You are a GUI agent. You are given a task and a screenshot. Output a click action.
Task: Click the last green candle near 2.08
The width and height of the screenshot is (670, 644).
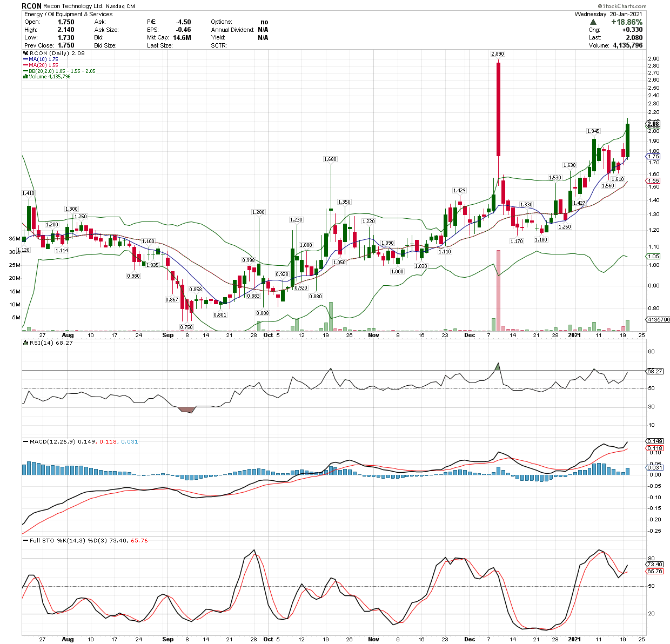point(628,140)
